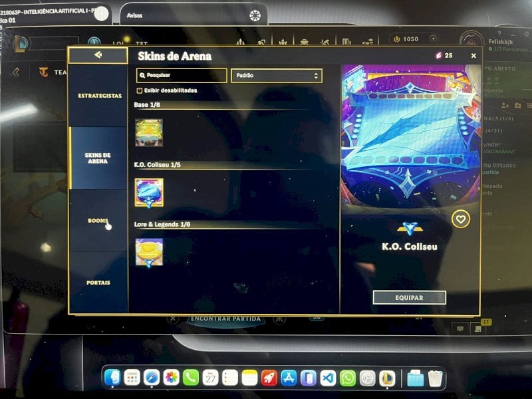532x399 pixels.
Task: Open Launchpad from the dock
Action: click(132, 378)
